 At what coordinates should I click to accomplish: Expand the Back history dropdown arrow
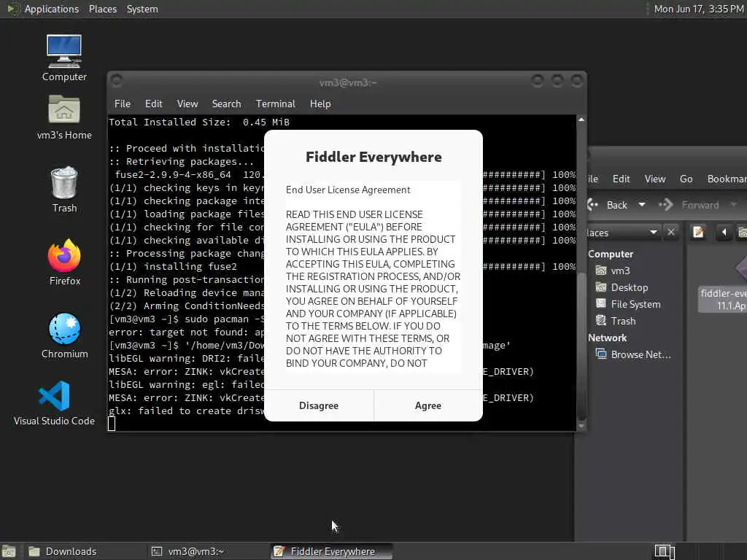pyautogui.click(x=642, y=205)
